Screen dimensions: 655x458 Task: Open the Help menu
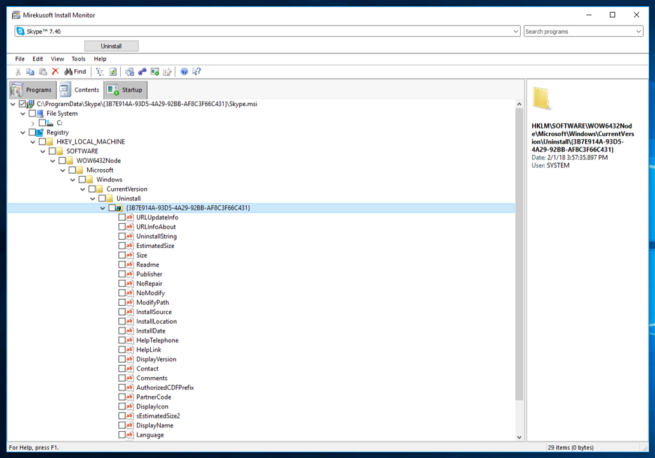100,59
